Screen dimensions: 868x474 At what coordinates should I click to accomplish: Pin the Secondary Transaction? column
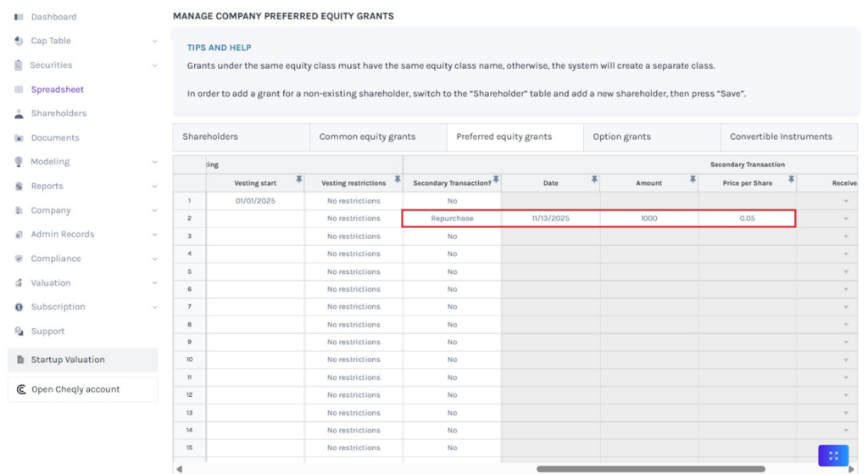pos(496,180)
